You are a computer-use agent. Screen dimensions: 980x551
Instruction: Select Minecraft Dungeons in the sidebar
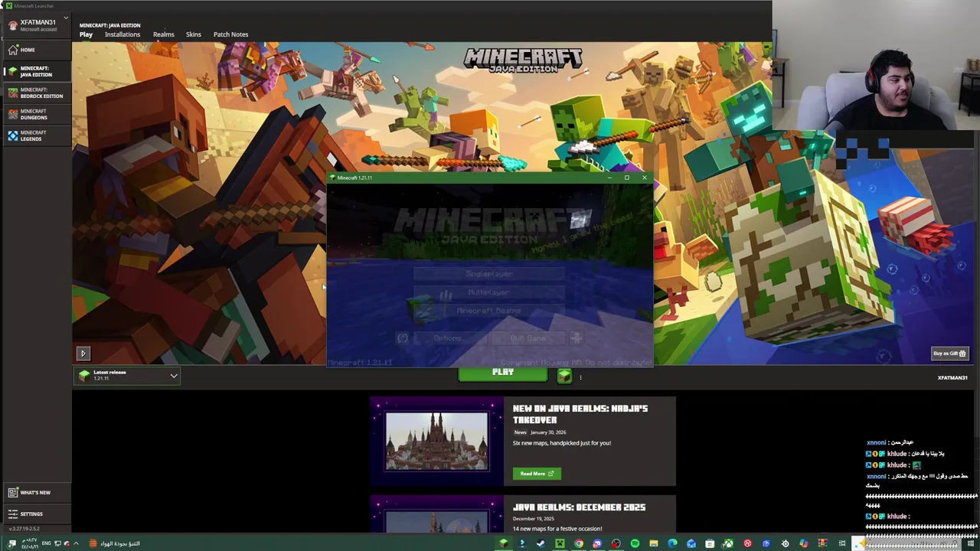tap(35, 114)
